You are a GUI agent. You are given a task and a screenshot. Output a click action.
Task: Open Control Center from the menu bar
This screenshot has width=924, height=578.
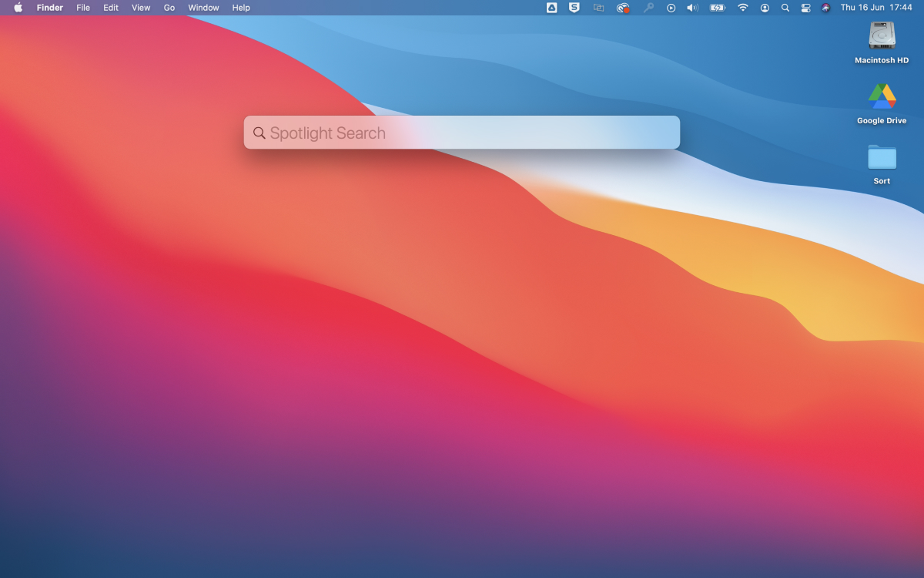pos(806,8)
